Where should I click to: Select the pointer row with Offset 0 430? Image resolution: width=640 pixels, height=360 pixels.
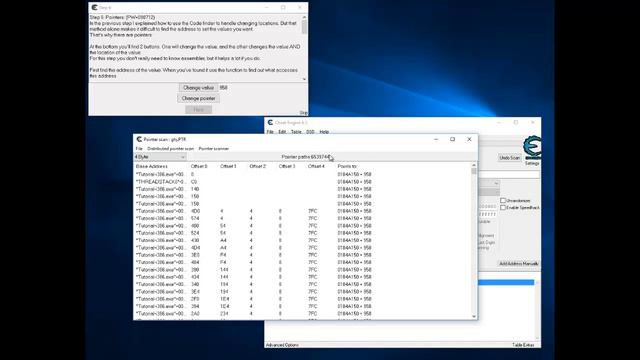click(x=302, y=240)
